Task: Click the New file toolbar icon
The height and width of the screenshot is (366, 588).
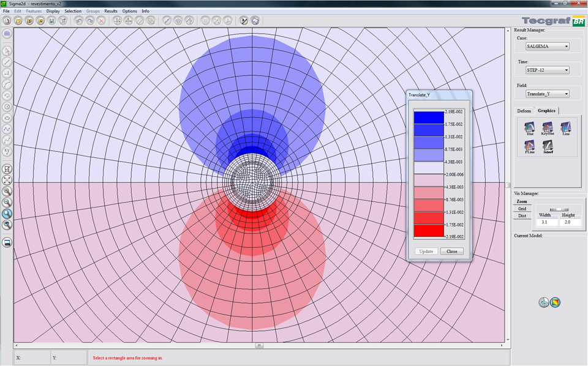Action: point(7,21)
